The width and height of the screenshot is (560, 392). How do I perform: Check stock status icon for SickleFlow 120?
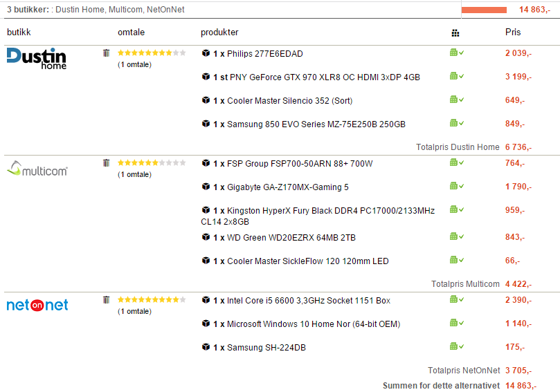[457, 260]
